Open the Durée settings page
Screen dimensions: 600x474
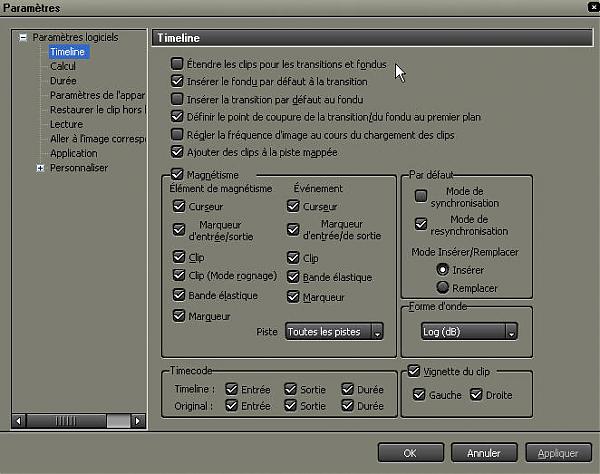point(63,81)
